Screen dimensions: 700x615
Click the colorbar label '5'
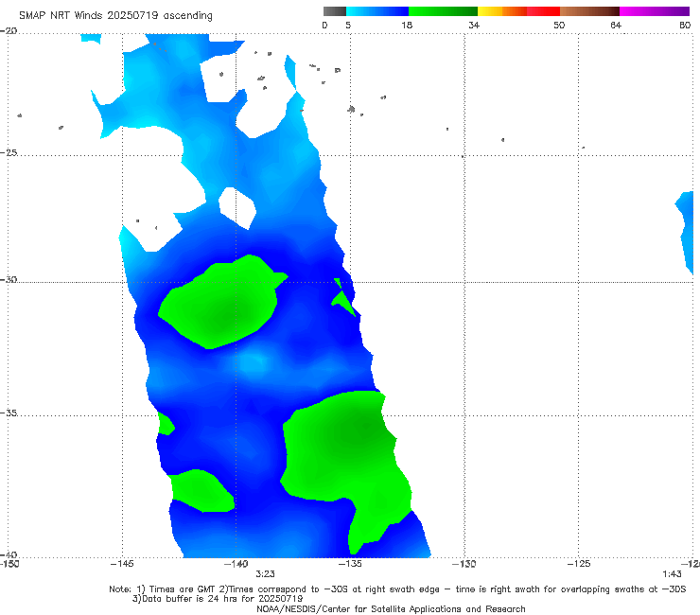(348, 25)
